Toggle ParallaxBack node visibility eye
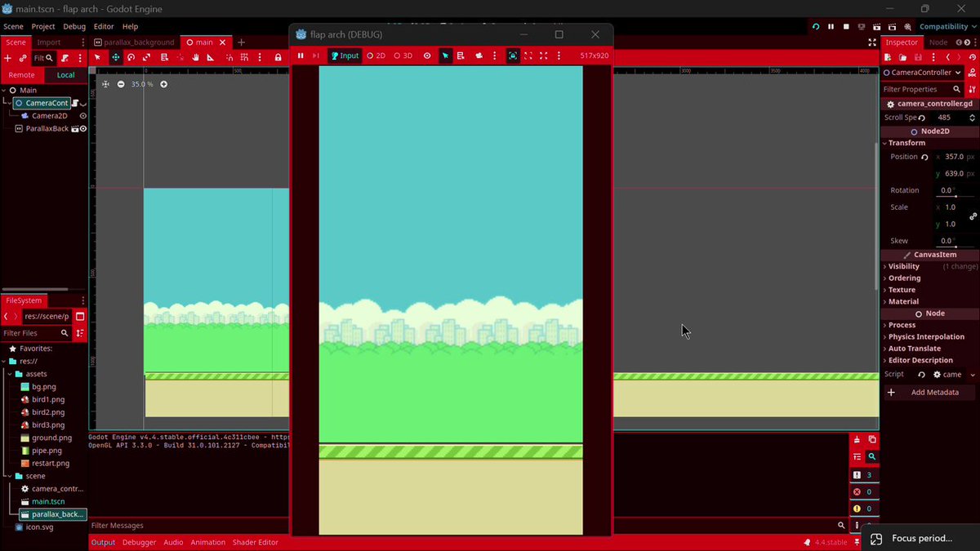 click(x=83, y=129)
